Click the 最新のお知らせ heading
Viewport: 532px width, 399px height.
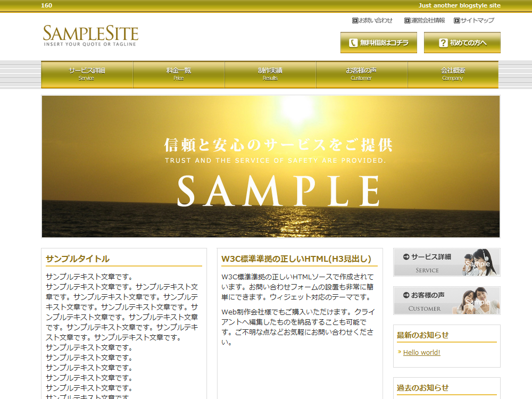click(423, 335)
